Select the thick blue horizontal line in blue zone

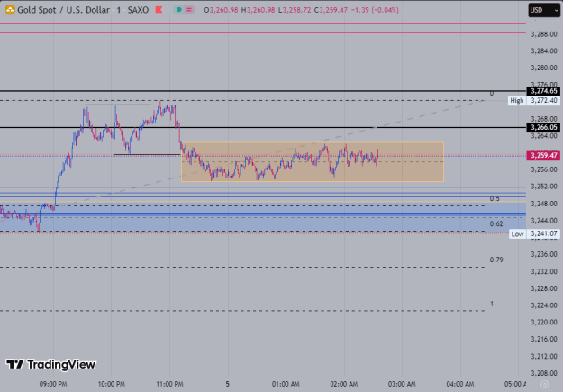pyautogui.click(x=263, y=214)
